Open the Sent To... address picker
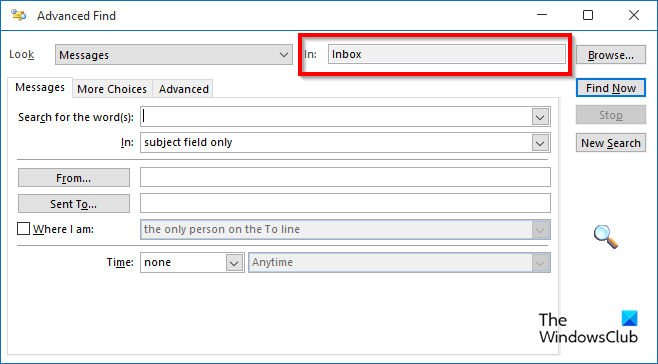The height and width of the screenshot is (364, 658). tap(74, 204)
